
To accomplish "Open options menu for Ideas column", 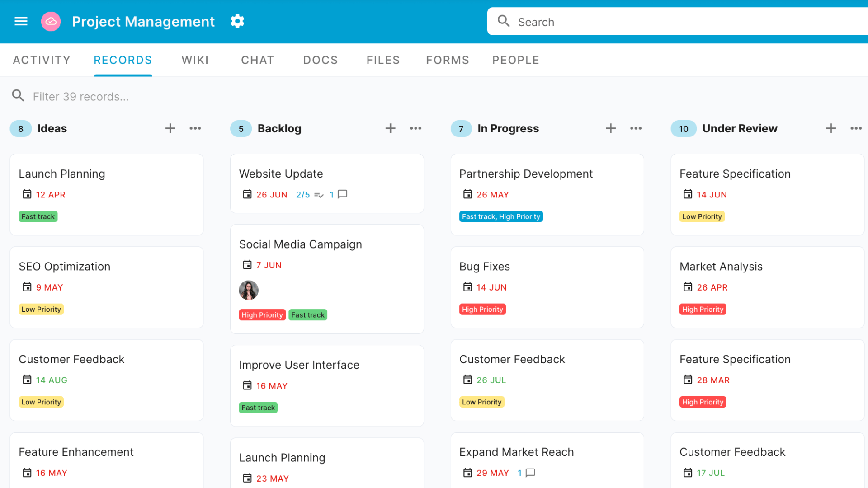I will pos(195,128).
